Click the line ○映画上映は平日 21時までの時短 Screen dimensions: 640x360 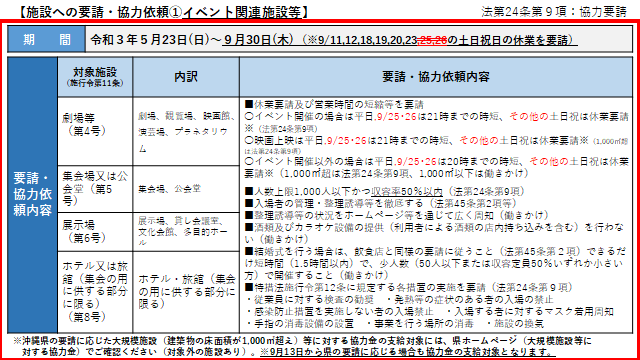click(436, 145)
